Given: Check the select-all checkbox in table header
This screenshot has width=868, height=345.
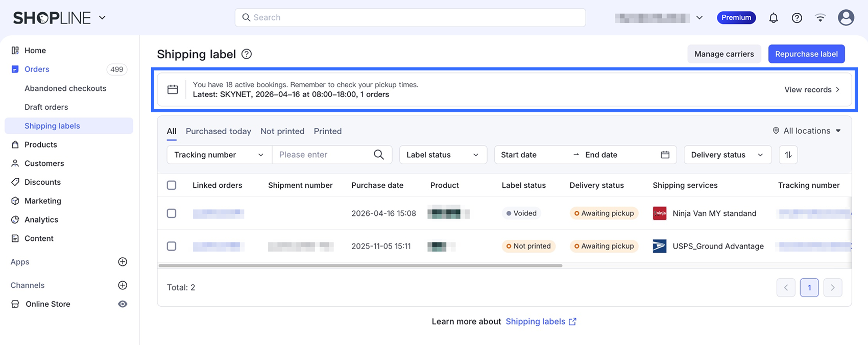Looking at the screenshot, I should tap(172, 185).
